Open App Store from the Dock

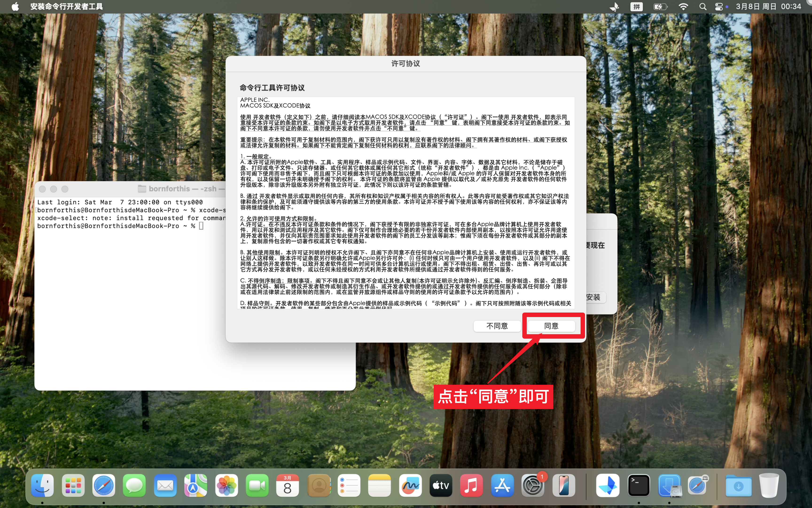(502, 485)
